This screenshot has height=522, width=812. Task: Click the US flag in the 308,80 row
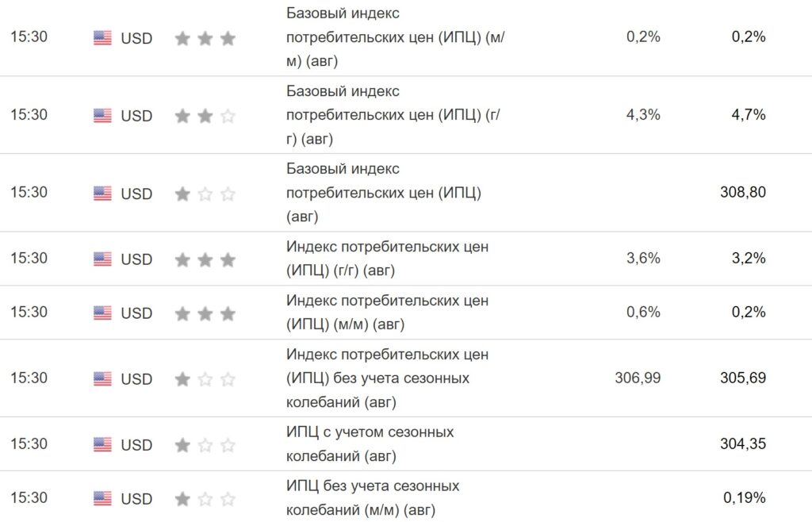click(x=102, y=194)
